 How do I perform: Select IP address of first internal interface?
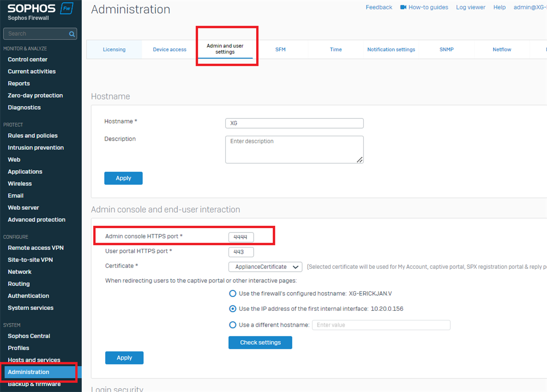tap(233, 309)
